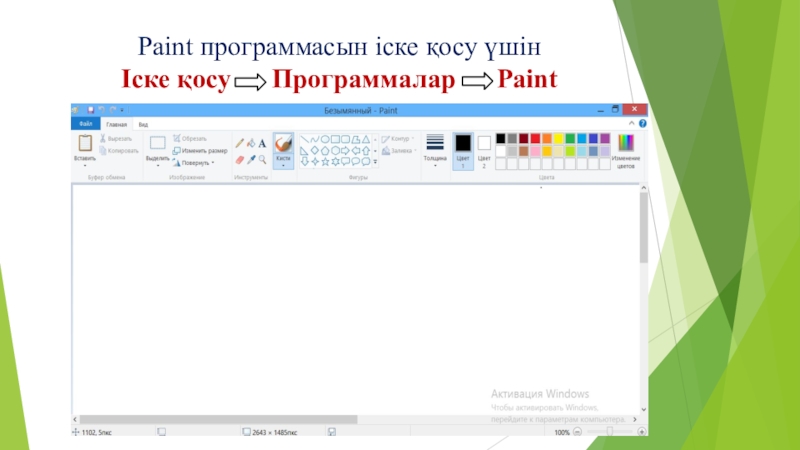The height and width of the screenshot is (450, 800).
Task: Click Изменить размер (Resize) button
Action: [x=200, y=150]
